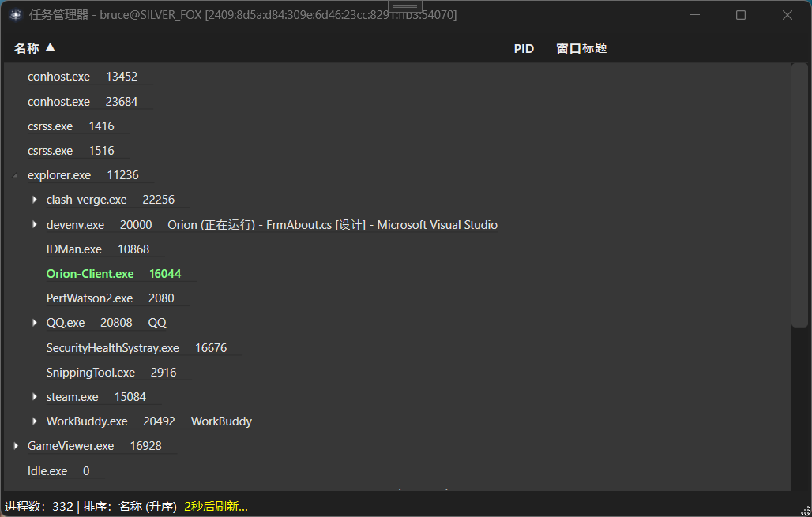The width and height of the screenshot is (812, 517).
Task: Click the window resize grip in the status bar corner
Action: [x=805, y=510]
